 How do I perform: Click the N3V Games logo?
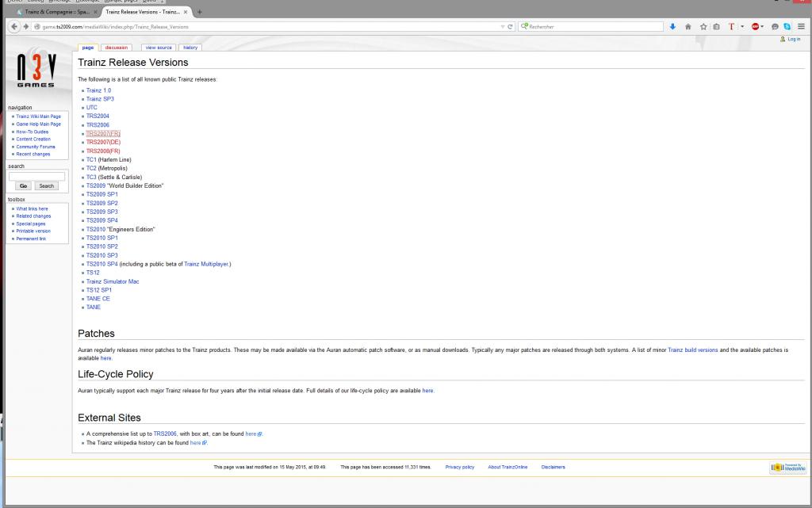[x=36, y=71]
